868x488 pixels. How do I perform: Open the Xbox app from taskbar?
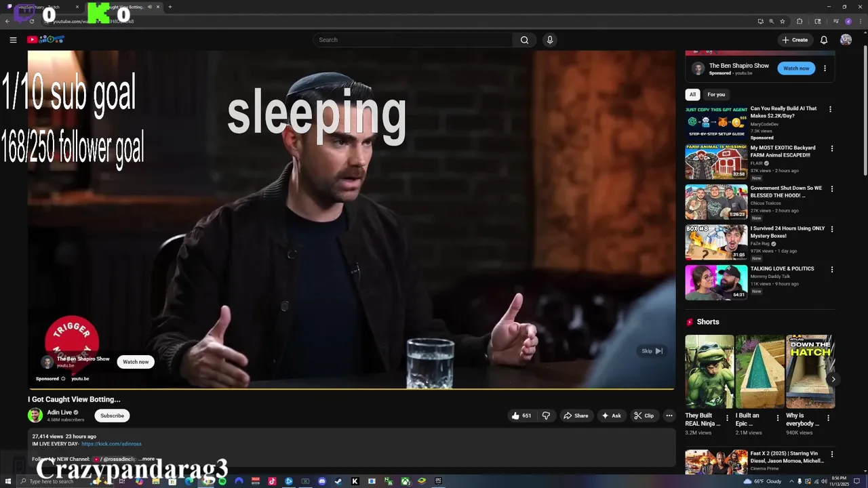405,481
